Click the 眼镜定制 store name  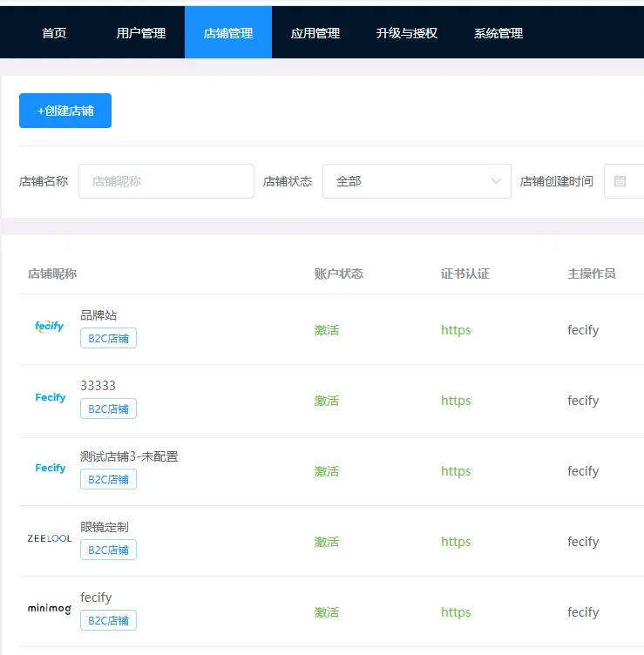click(x=105, y=527)
